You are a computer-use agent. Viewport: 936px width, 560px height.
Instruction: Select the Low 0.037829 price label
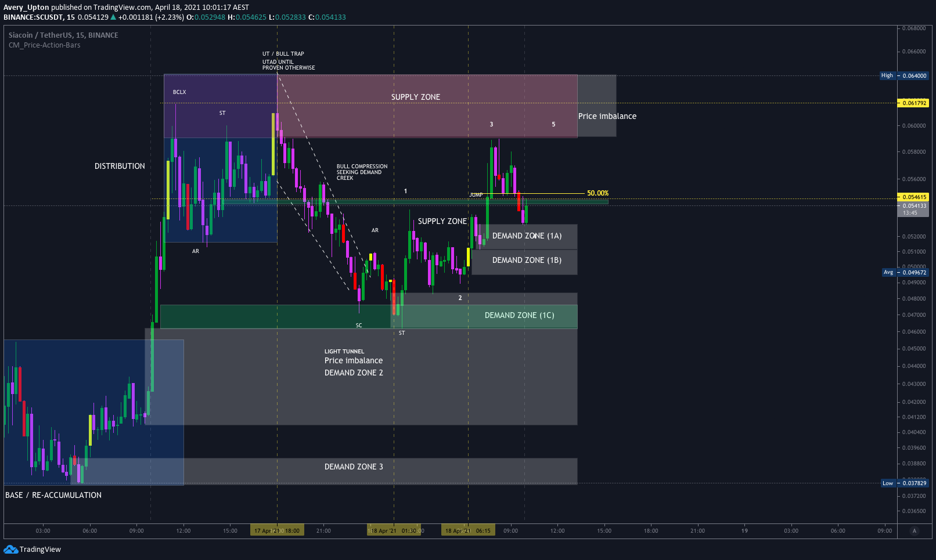pyautogui.click(x=905, y=483)
